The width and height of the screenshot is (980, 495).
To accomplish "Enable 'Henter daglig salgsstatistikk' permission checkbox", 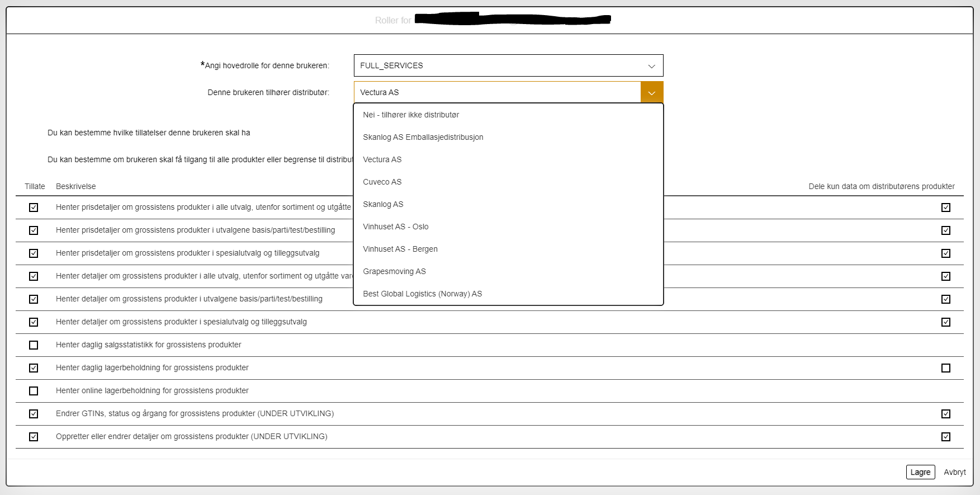I will tap(34, 345).
